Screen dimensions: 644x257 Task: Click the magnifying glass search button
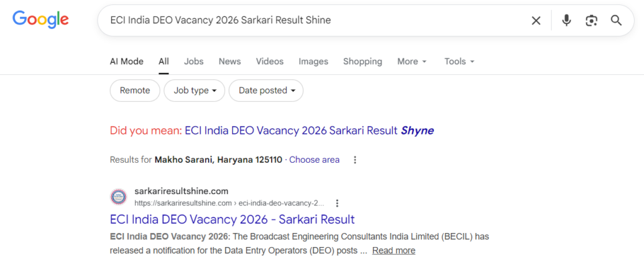click(x=616, y=20)
